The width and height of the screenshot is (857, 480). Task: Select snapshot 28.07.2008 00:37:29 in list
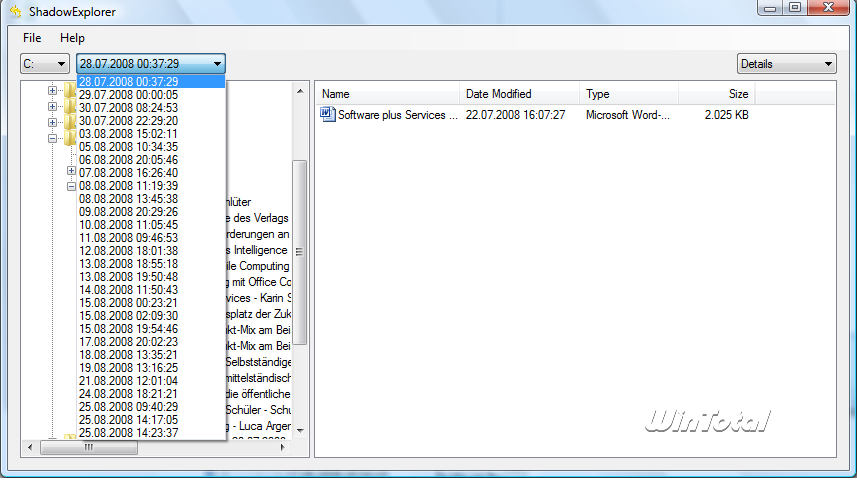point(151,82)
